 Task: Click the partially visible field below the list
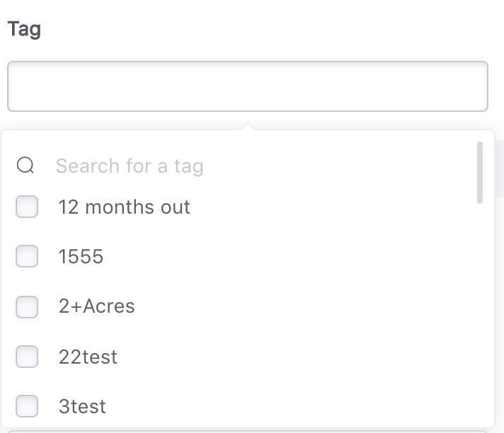tap(248, 429)
